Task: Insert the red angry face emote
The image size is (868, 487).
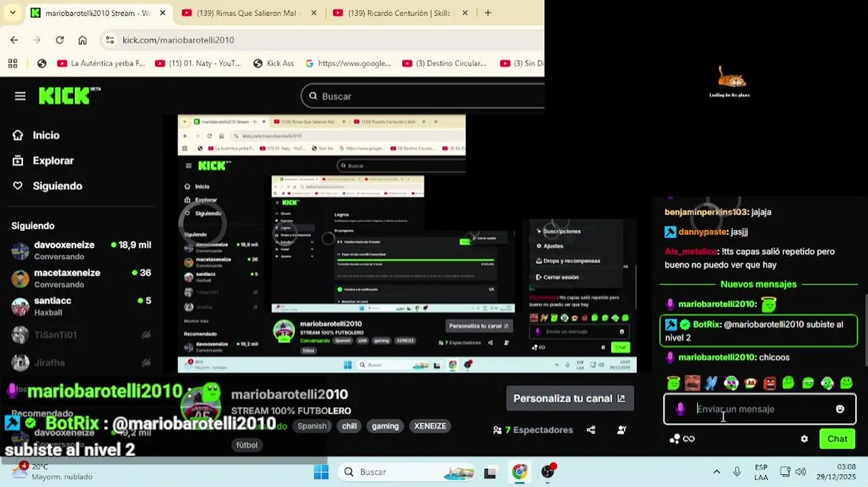Action: tap(769, 383)
